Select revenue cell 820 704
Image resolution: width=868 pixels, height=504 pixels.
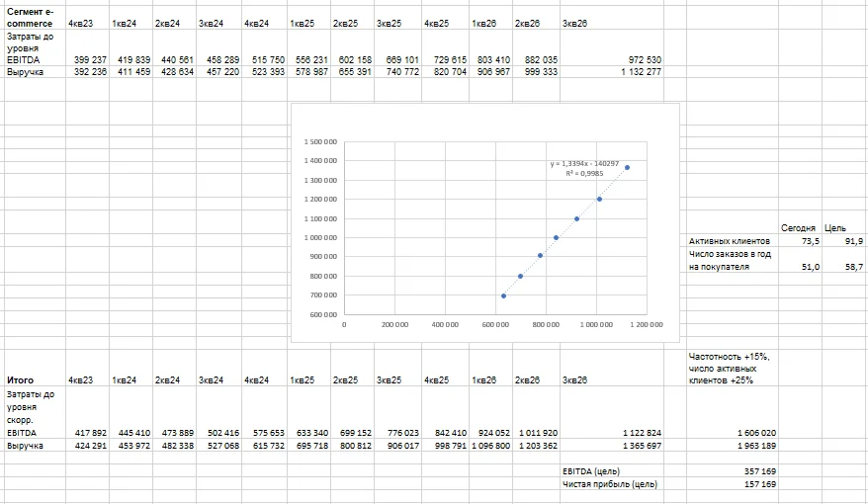pyautogui.click(x=445, y=72)
